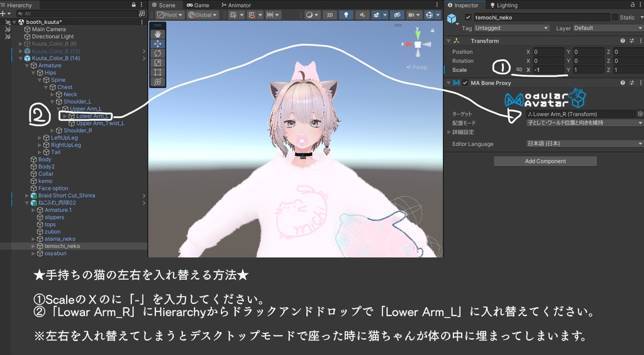Switch to the Scene tab
The height and width of the screenshot is (355, 644).
coord(164,5)
